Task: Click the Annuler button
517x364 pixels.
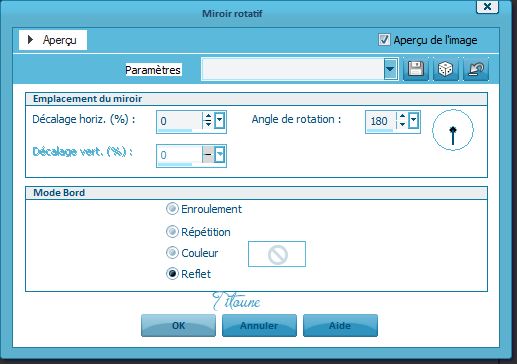Action: [x=259, y=325]
